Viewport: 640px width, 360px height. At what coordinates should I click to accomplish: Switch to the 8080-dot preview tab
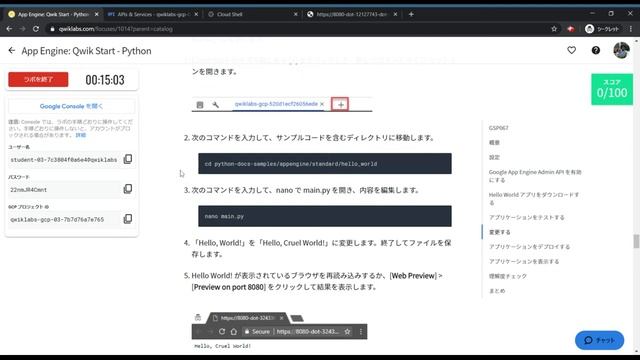point(351,14)
